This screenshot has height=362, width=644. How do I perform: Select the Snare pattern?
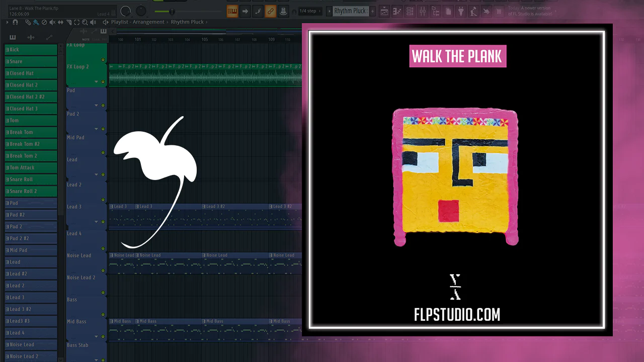coord(31,61)
